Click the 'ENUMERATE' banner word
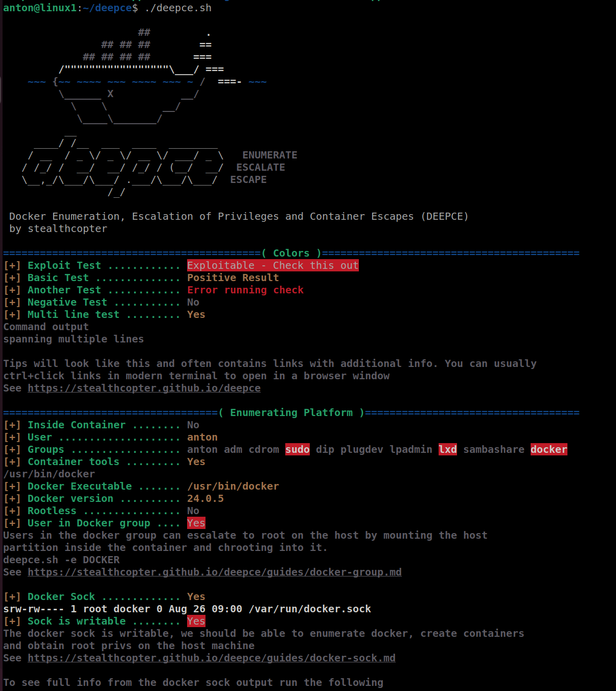This screenshot has width=616, height=691. 270,155
